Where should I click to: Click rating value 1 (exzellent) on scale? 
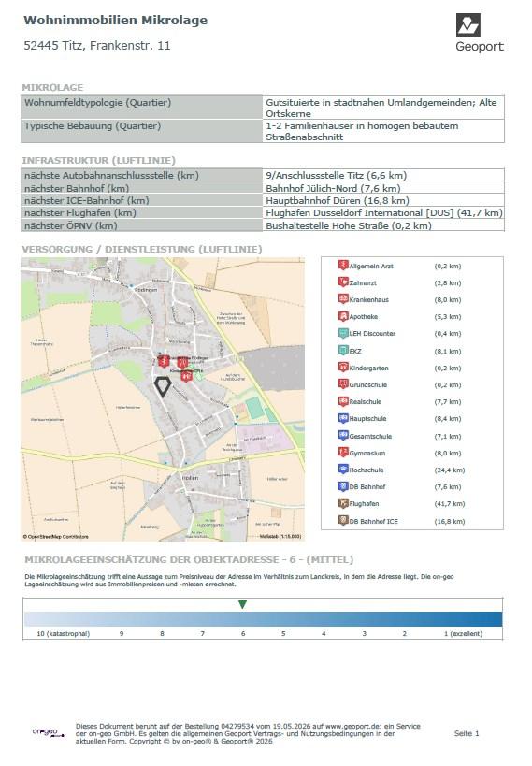[x=463, y=633]
